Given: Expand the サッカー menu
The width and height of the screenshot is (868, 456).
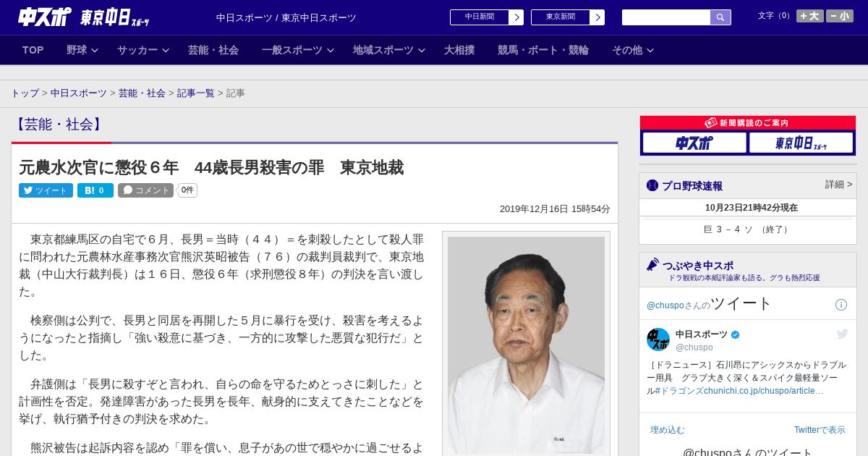Looking at the screenshot, I should coord(143,50).
